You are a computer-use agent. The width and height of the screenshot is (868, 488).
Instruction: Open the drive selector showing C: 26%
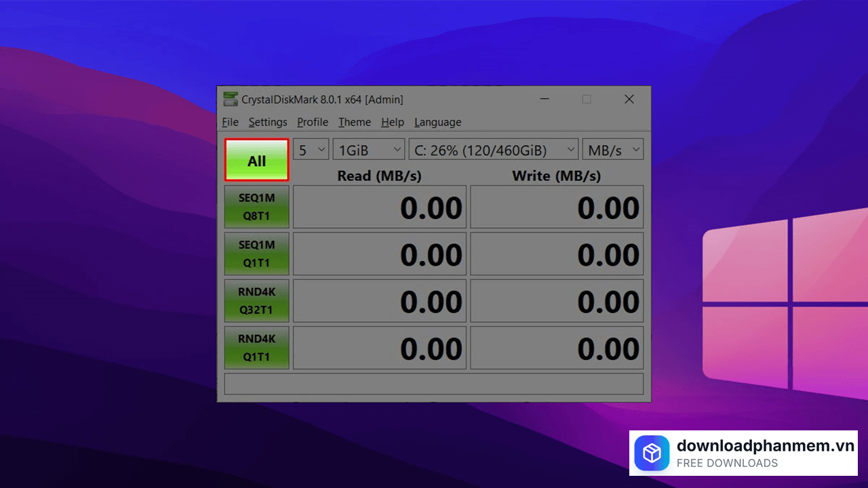pos(493,150)
